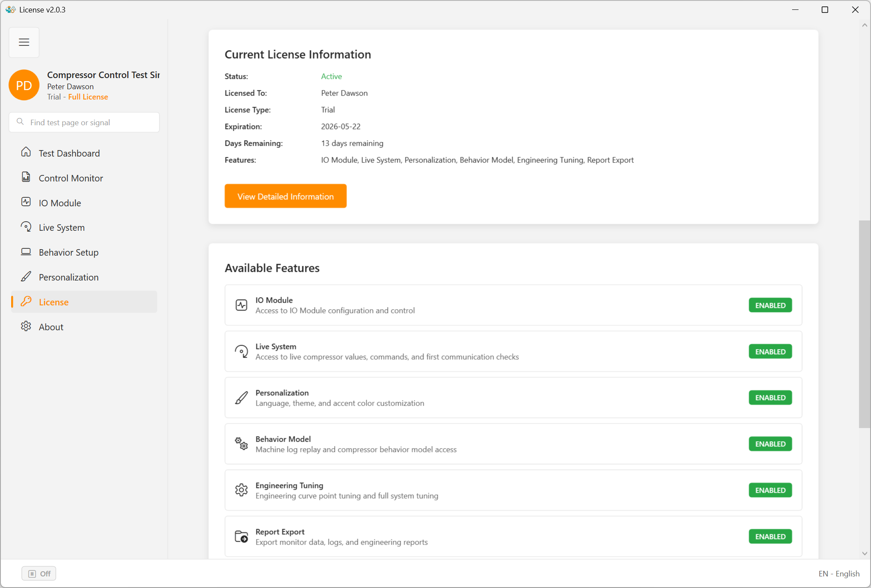Click the Live System sidebar icon

(26, 227)
